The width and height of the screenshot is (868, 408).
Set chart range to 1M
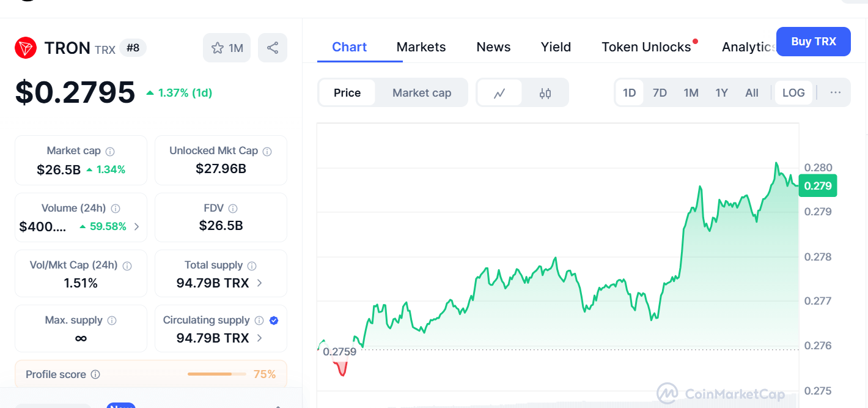point(691,93)
